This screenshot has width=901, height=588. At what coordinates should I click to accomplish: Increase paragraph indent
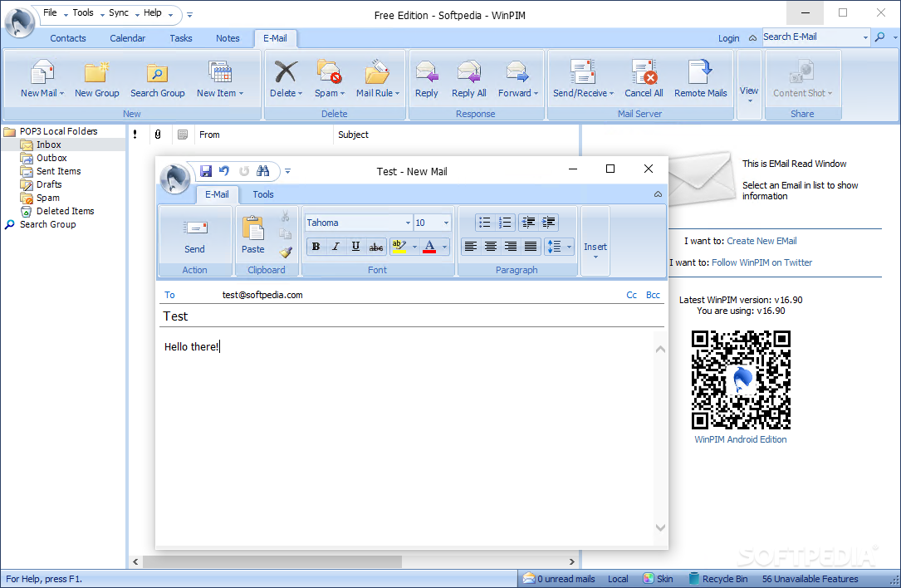click(x=549, y=223)
